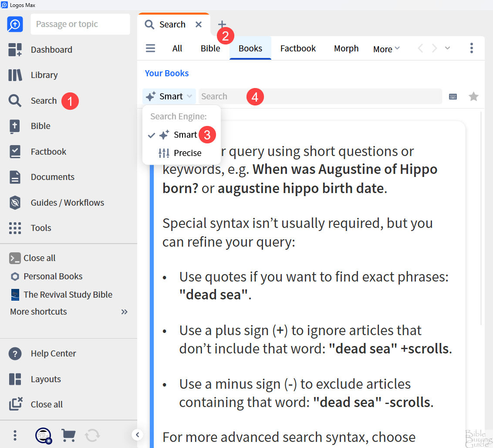
Task: Click the Your Books link
Action: [167, 73]
